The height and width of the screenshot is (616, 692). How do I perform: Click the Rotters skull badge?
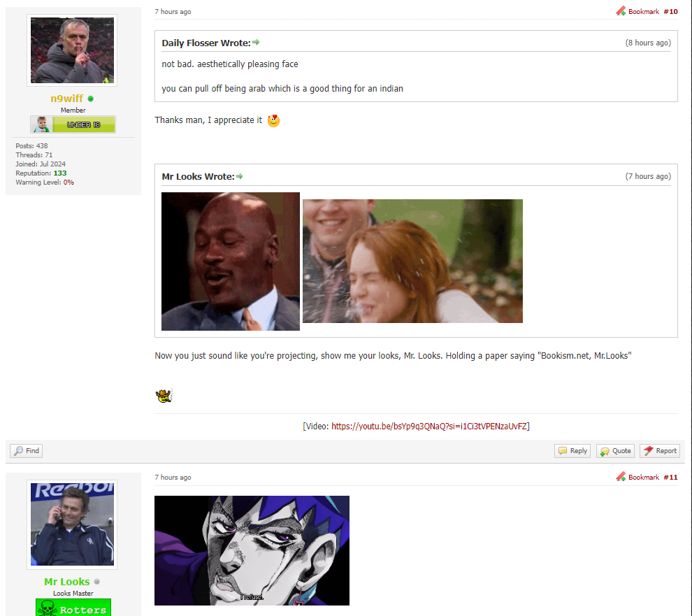pyautogui.click(x=73, y=608)
